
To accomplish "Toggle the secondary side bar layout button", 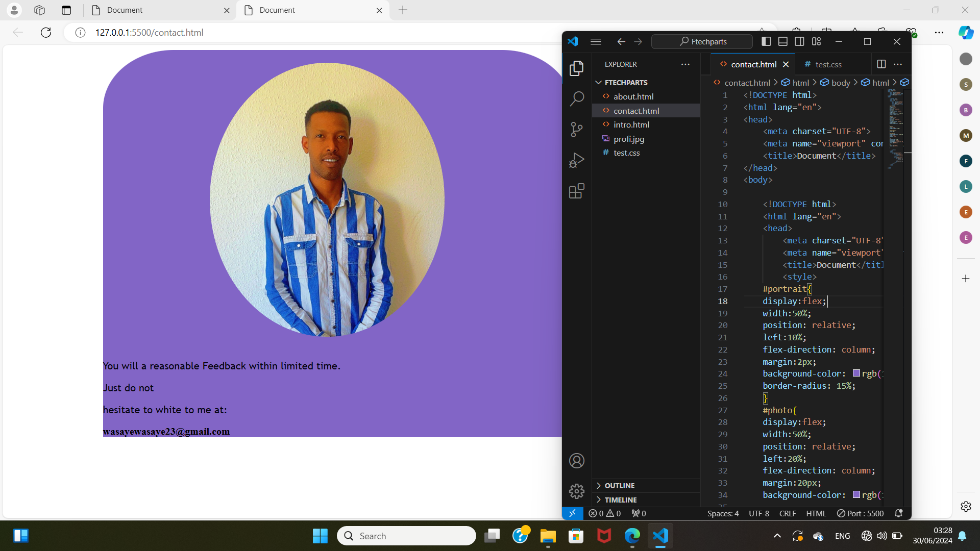I will (x=799, y=42).
